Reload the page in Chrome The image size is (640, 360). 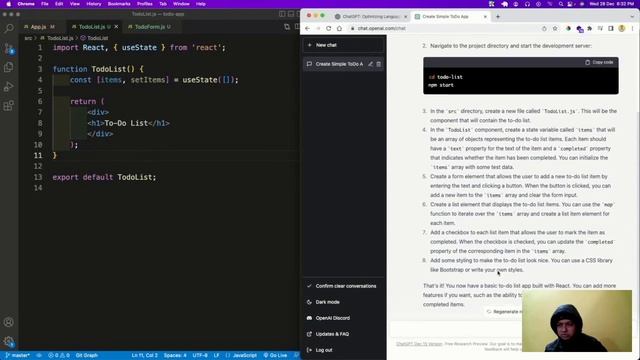(329, 29)
